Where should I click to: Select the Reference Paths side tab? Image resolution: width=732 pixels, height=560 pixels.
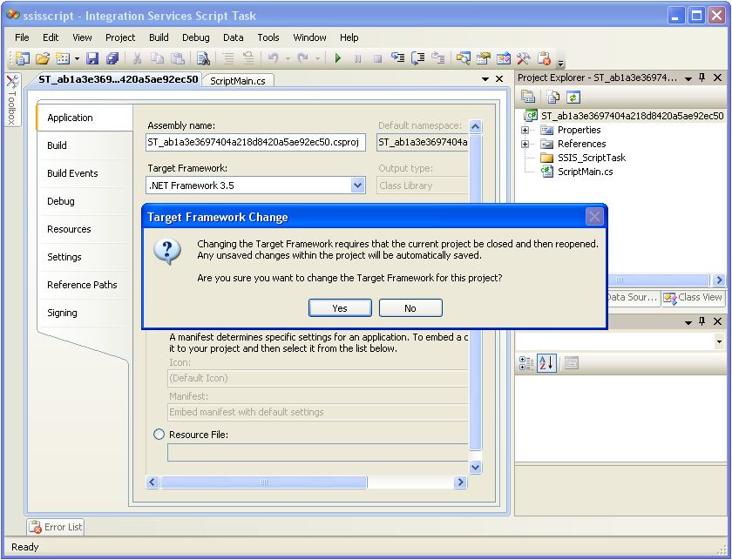point(82,285)
